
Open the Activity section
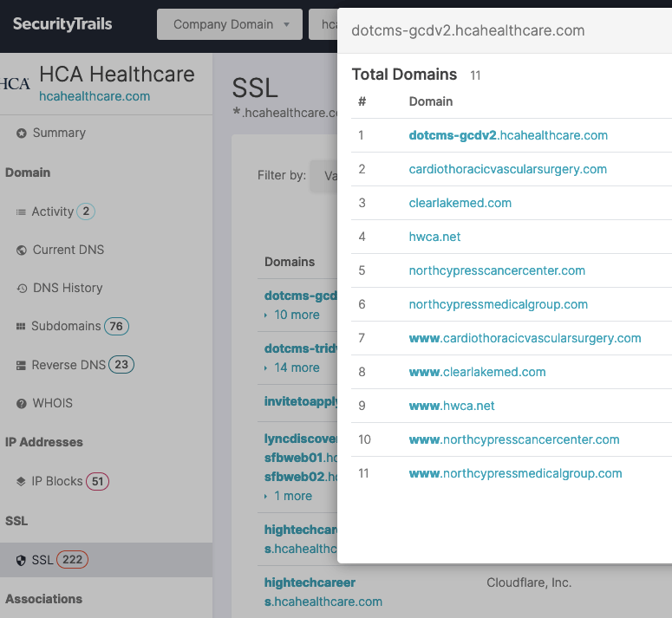point(53,211)
